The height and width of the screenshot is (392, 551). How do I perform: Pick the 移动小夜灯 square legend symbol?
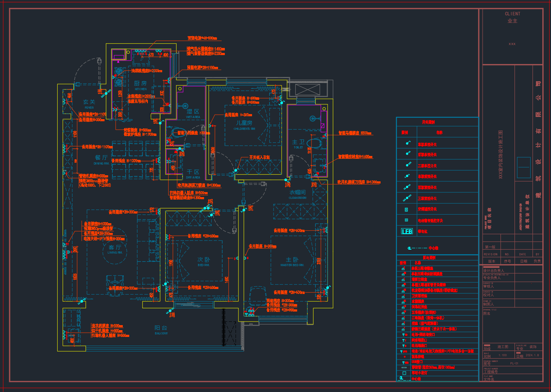coord(404,373)
